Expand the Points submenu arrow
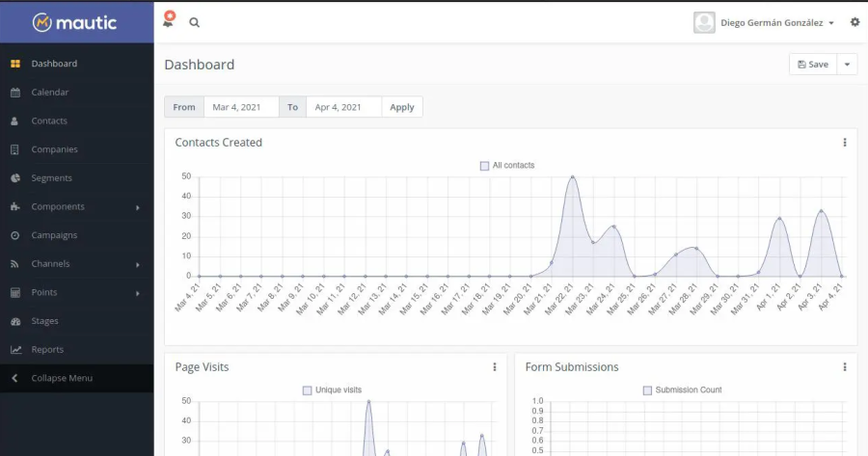 pyautogui.click(x=138, y=293)
